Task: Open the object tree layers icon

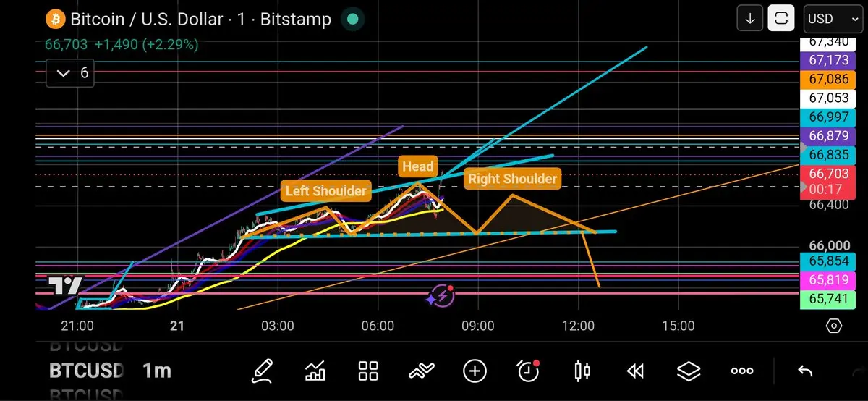Action: point(689,371)
